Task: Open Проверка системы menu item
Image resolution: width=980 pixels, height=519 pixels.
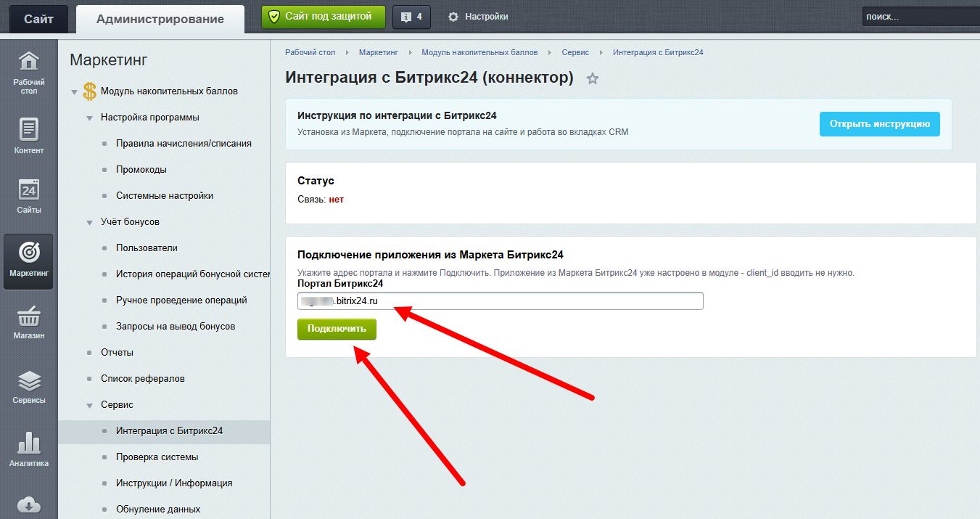Action: tap(157, 457)
